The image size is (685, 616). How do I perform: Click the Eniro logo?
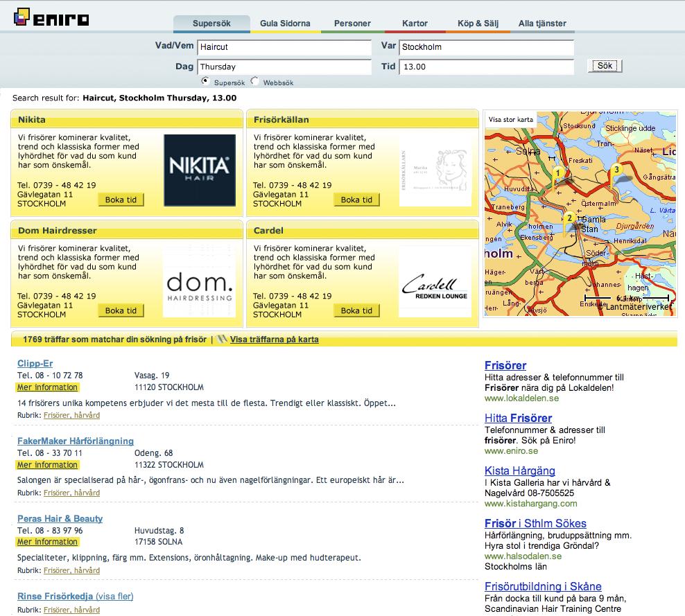[51, 17]
